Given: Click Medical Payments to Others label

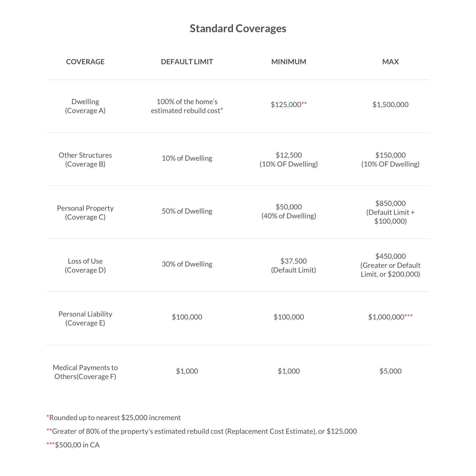Looking at the screenshot, I should coord(85,372).
